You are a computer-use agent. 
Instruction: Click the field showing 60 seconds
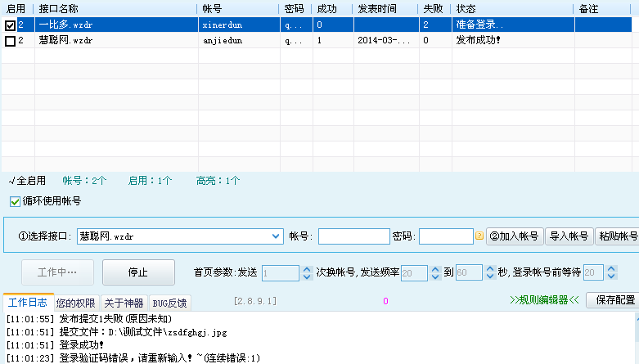pos(469,273)
